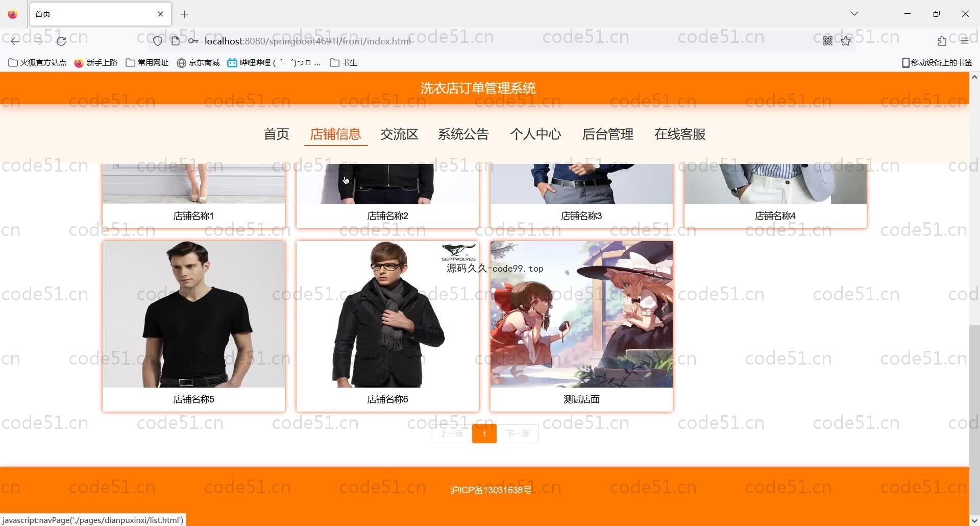Reload the page with the refresh icon
This screenshot has height=526, width=980.
61,41
